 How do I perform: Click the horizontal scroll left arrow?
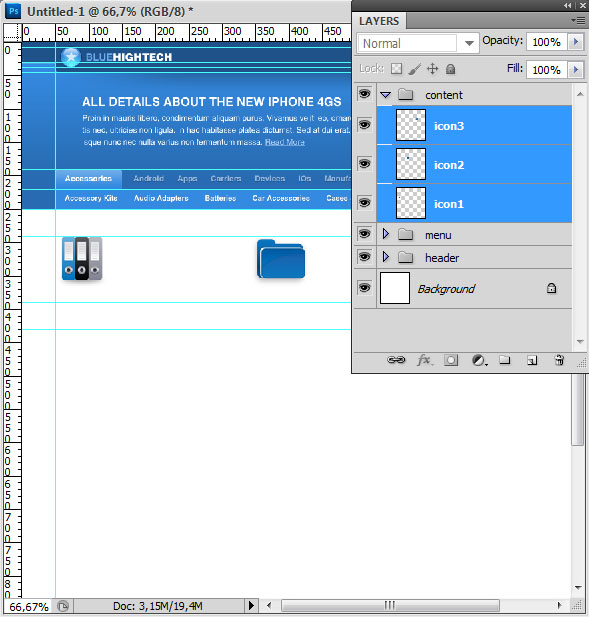[269, 605]
